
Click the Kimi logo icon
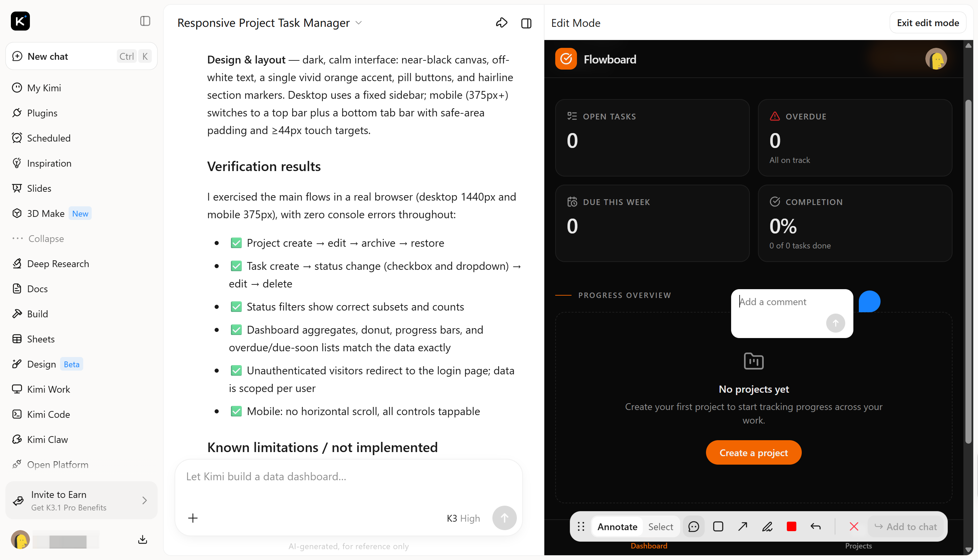20,21
